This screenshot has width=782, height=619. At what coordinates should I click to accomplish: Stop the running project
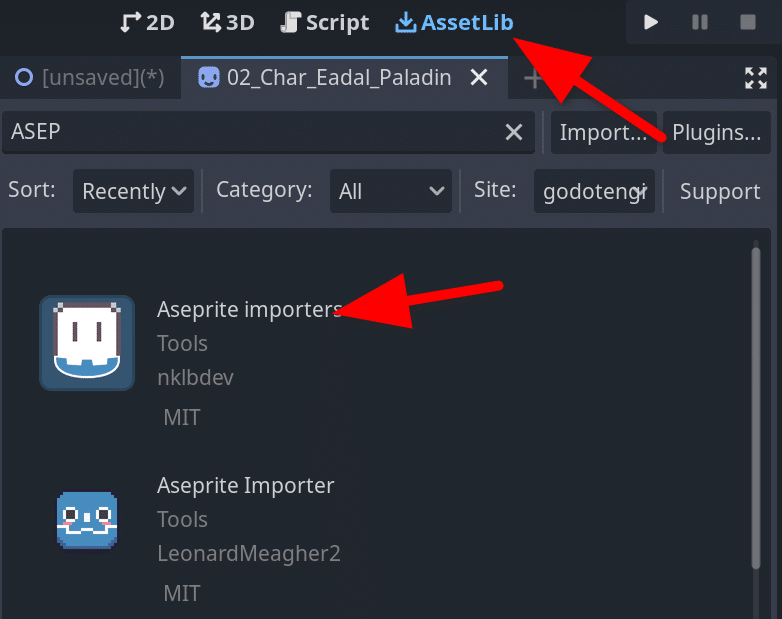[748, 22]
